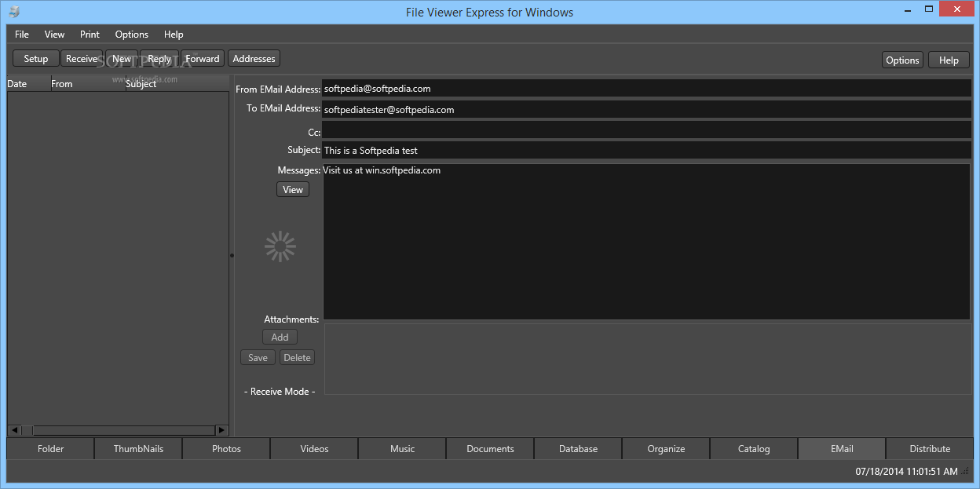Switch to the Folder tab
The width and height of the screenshot is (980, 489).
tap(50, 449)
